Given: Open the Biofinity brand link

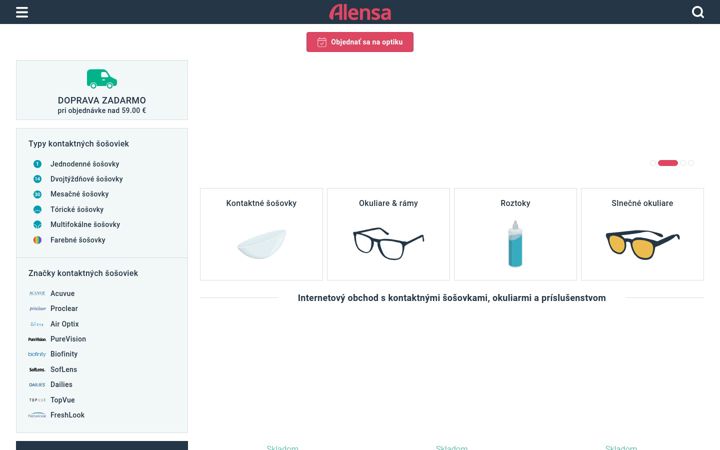Looking at the screenshot, I should [64, 354].
